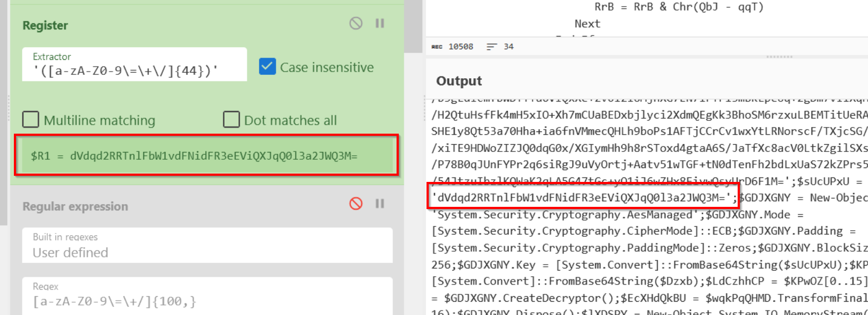Viewport: 868px width, 315px height.
Task: Click the Regular expression operation title
Action: pos(75,206)
